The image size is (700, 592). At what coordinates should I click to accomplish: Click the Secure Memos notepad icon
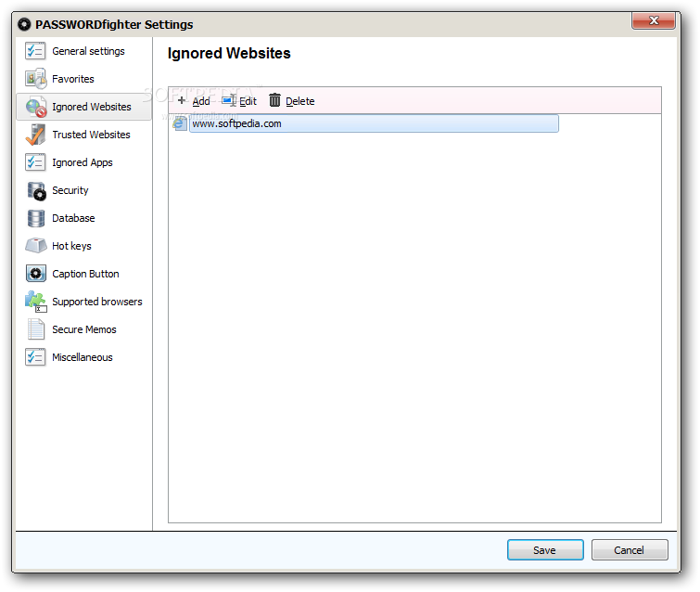pos(36,329)
